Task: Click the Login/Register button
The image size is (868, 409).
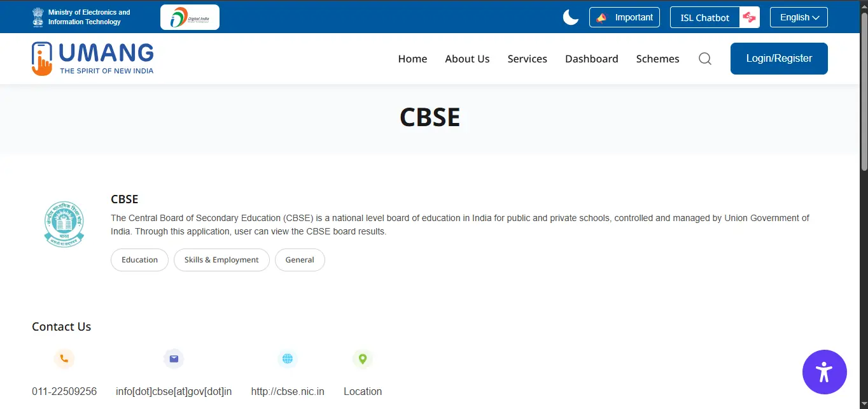Action: [x=778, y=58]
